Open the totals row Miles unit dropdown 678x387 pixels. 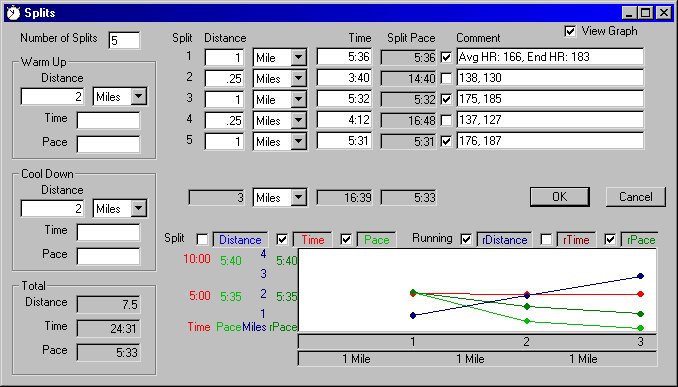coord(298,198)
